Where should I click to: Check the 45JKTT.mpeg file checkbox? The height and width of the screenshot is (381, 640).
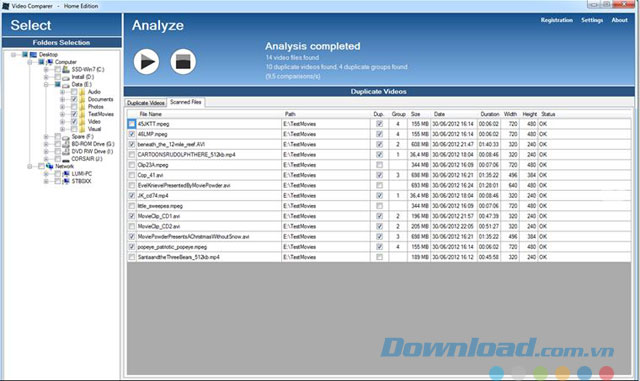[131, 124]
